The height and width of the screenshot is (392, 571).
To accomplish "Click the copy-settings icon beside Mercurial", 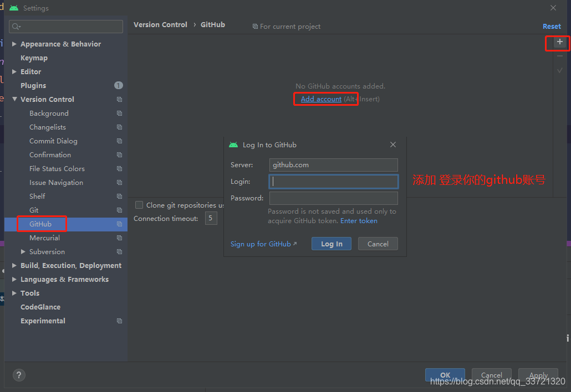I will [119, 238].
